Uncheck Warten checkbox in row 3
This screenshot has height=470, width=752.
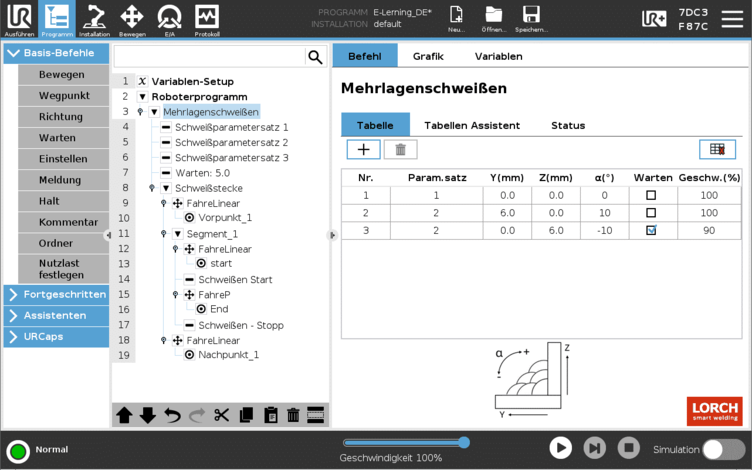pos(651,230)
